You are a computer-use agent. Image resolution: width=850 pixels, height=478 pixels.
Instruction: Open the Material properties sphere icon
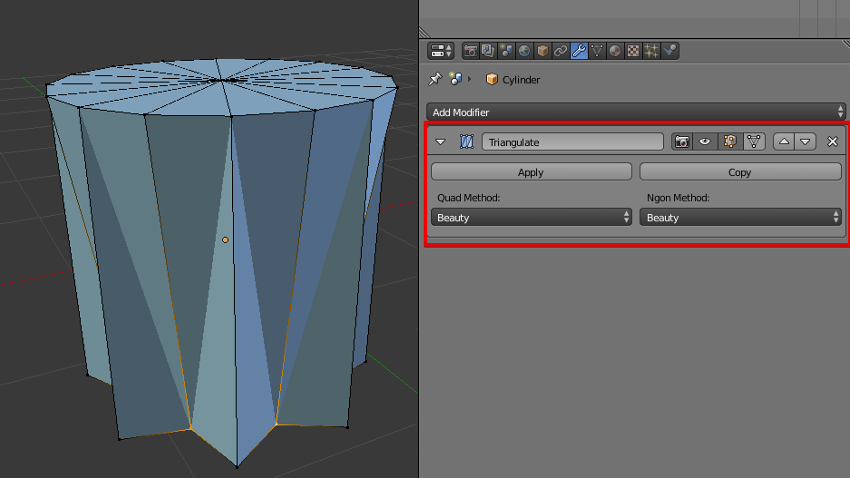click(615, 50)
